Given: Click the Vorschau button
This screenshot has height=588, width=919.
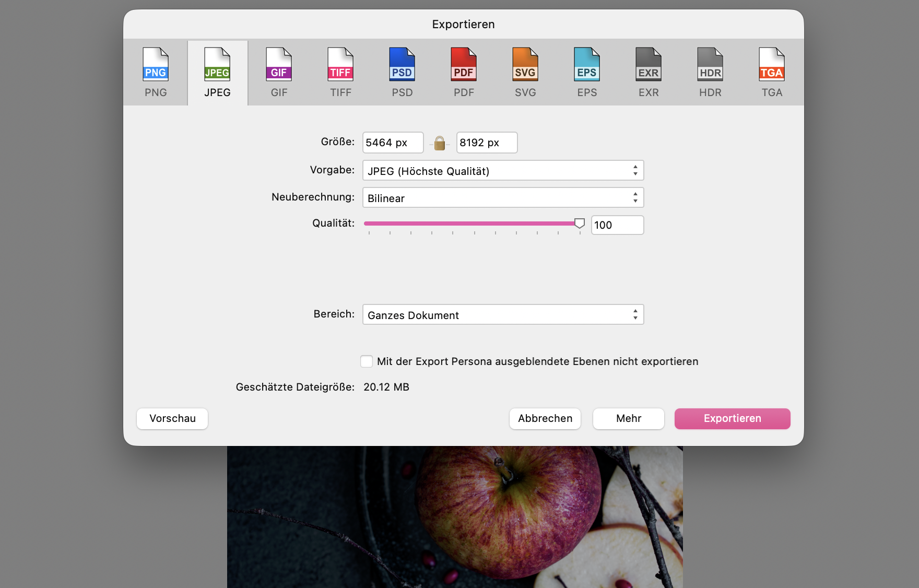Looking at the screenshot, I should pyautogui.click(x=172, y=419).
